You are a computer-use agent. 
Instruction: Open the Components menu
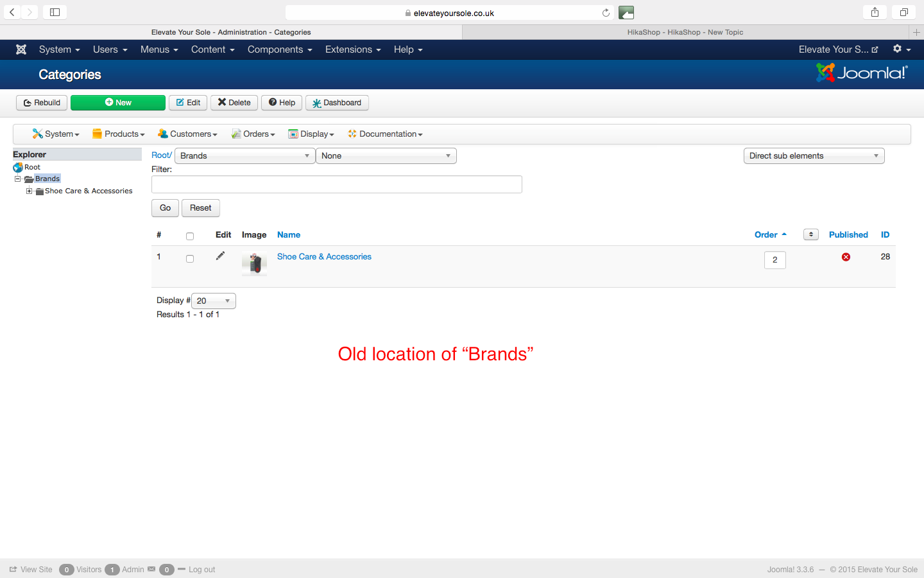(x=280, y=49)
